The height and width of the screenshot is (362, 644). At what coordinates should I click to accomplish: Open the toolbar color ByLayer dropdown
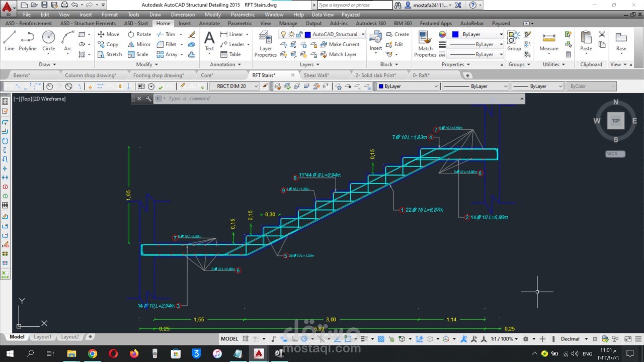coord(408,86)
